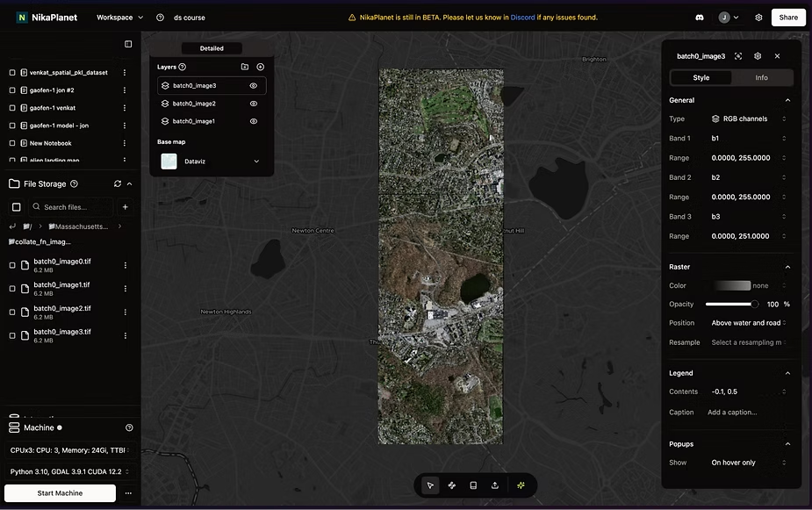Toggle select-all checkbox beside Search files
The width and height of the screenshot is (812, 510).
coord(17,207)
